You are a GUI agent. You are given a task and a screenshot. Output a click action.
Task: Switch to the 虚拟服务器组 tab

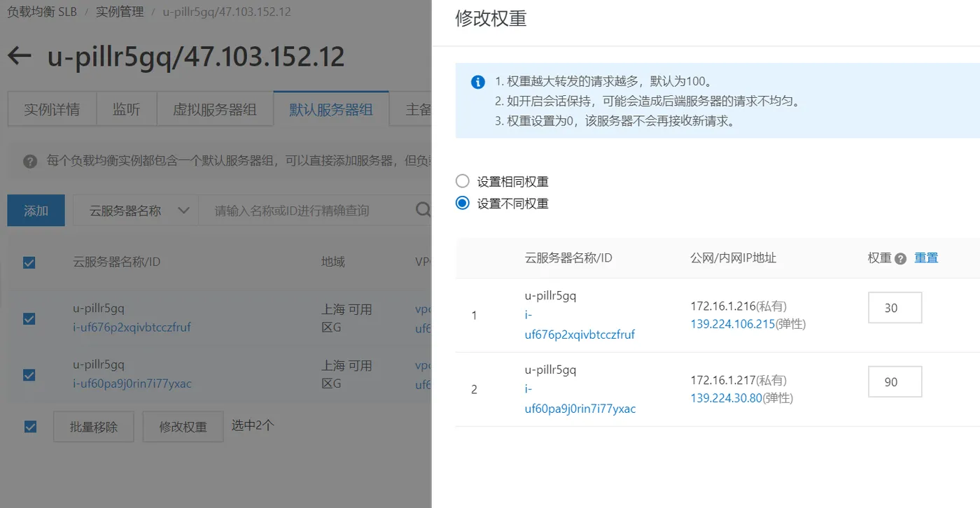(215, 110)
